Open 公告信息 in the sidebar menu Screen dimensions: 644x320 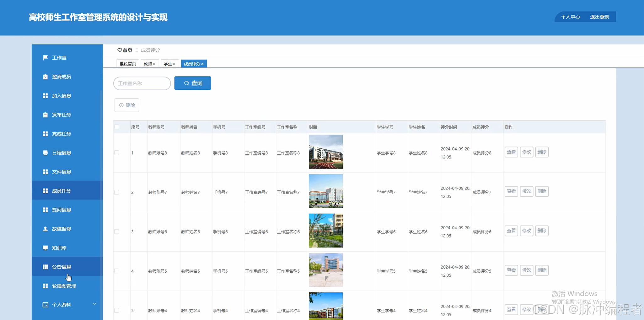(x=67, y=267)
